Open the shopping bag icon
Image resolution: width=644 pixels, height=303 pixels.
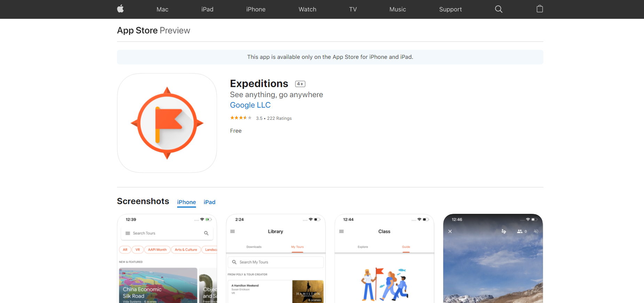pos(540,9)
